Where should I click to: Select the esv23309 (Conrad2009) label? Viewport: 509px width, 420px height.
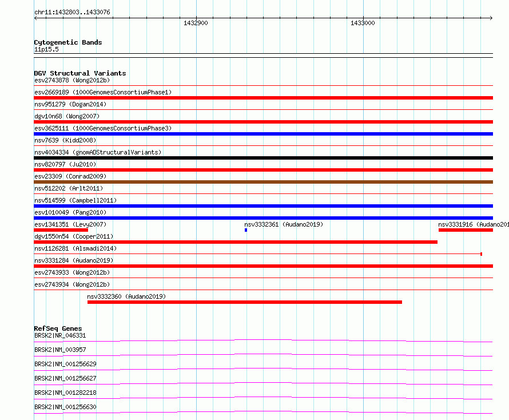(x=70, y=176)
